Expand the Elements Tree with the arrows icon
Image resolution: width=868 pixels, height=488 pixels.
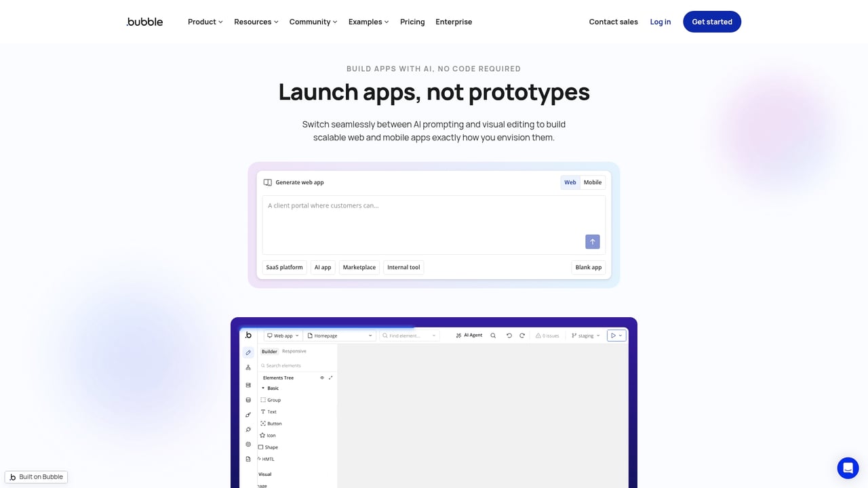click(331, 378)
